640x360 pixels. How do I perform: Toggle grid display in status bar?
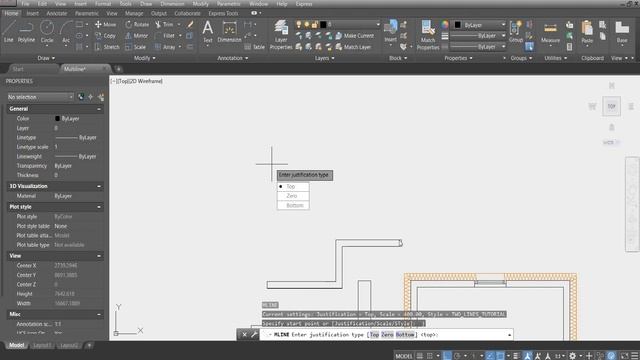[x=420, y=356]
